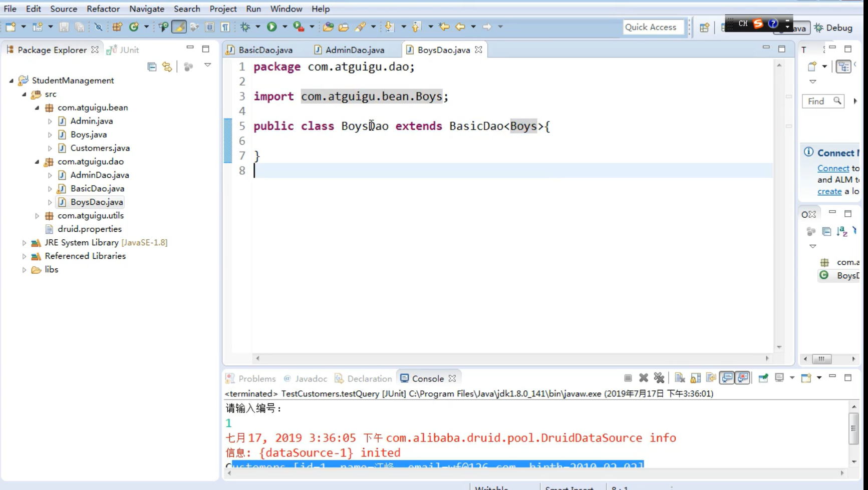
Task: Open the Source menu
Action: click(x=64, y=9)
